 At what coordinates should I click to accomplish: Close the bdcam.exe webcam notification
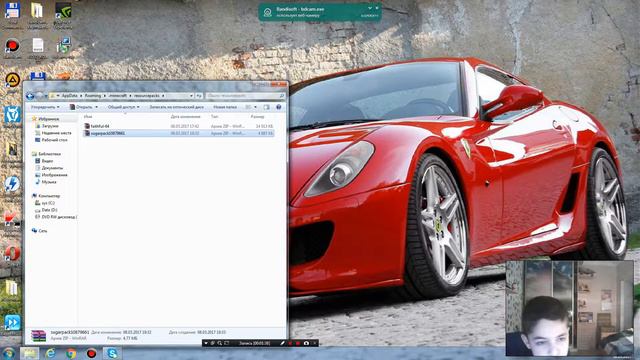pyautogui.click(x=377, y=8)
